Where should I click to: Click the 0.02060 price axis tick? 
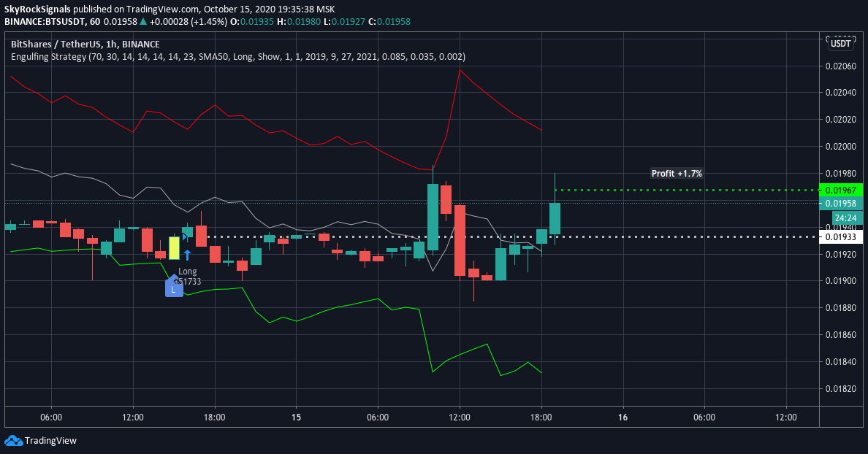click(x=840, y=66)
